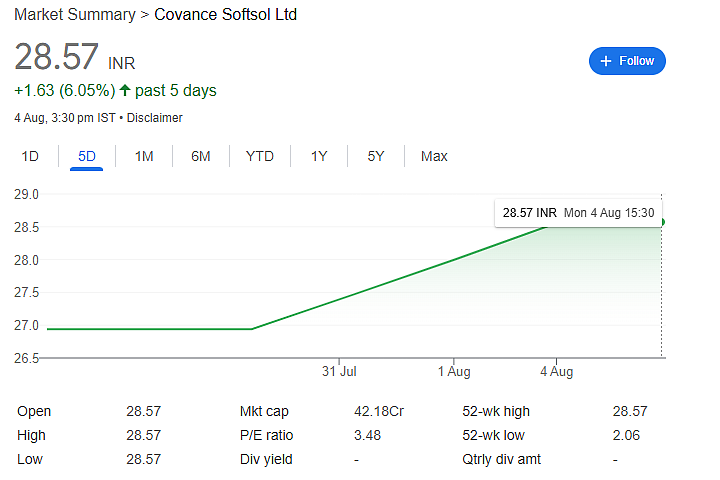Viewport: 720px width, 480px height.
Task: Click the Qtrly div amt label
Action: point(501,460)
